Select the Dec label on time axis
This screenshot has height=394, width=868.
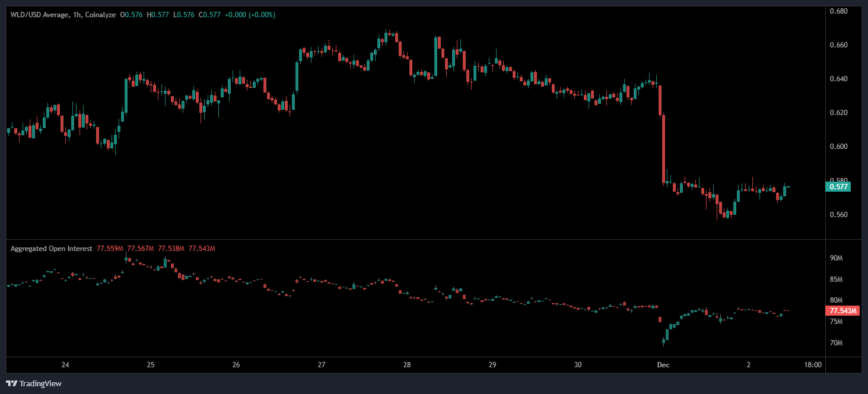click(x=662, y=365)
